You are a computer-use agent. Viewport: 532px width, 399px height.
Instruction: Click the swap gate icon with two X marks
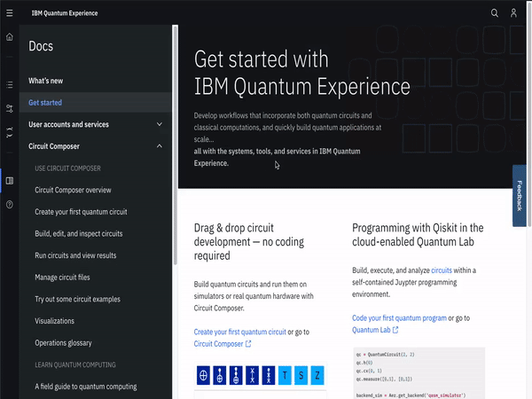click(252, 375)
